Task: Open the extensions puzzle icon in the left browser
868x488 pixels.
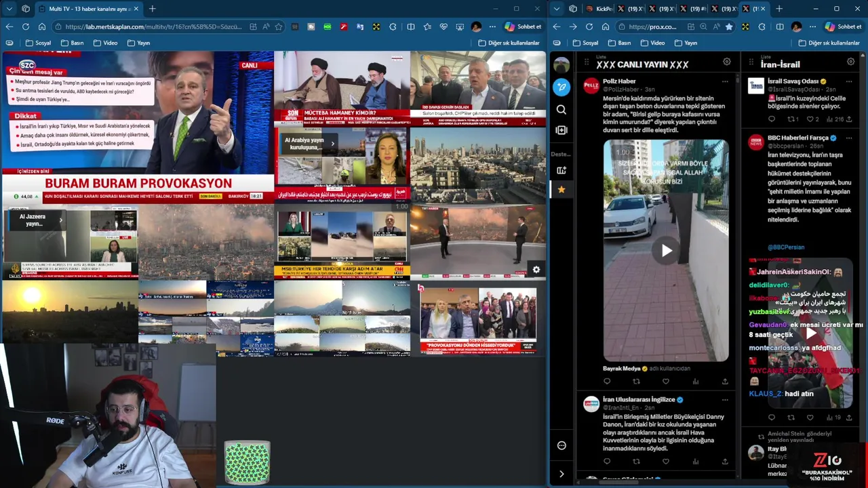Action: click(x=393, y=26)
